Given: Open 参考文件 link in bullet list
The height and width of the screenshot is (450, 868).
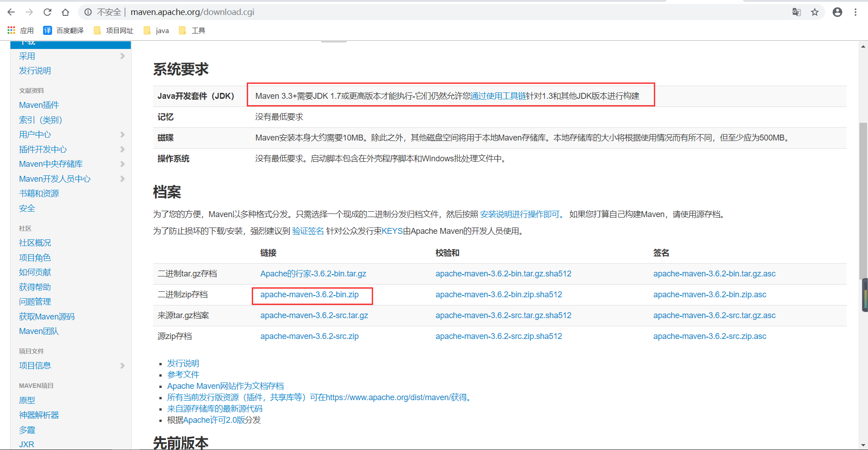Looking at the screenshot, I should pos(183,375).
